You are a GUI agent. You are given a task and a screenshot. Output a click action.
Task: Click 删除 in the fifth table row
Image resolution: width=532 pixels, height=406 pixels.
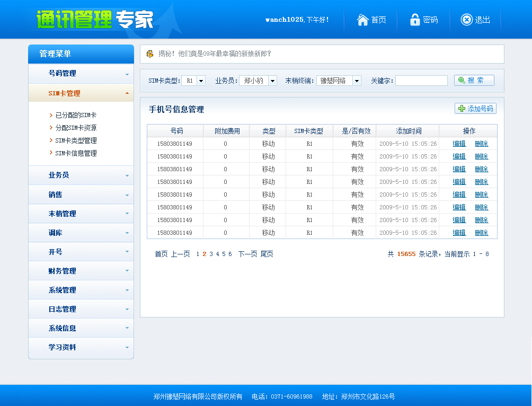(x=482, y=195)
